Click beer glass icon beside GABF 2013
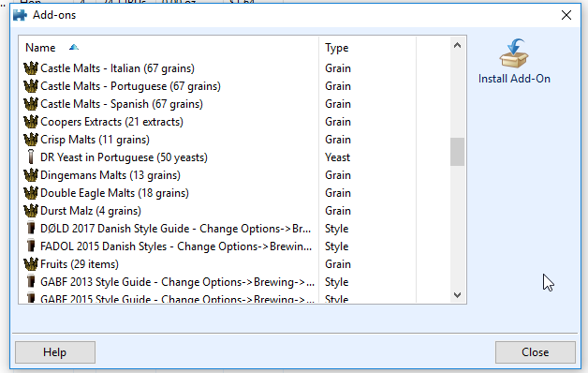Image resolution: width=588 pixels, height=373 pixels. [x=31, y=282]
